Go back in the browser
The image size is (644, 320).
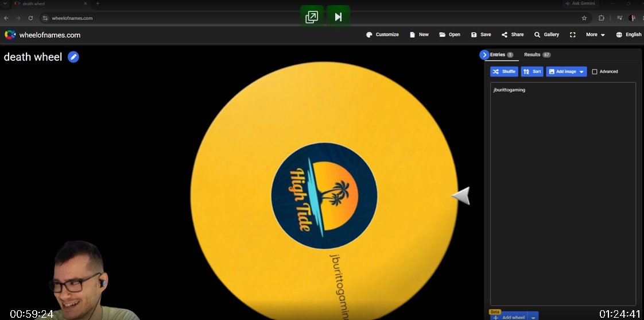6,18
